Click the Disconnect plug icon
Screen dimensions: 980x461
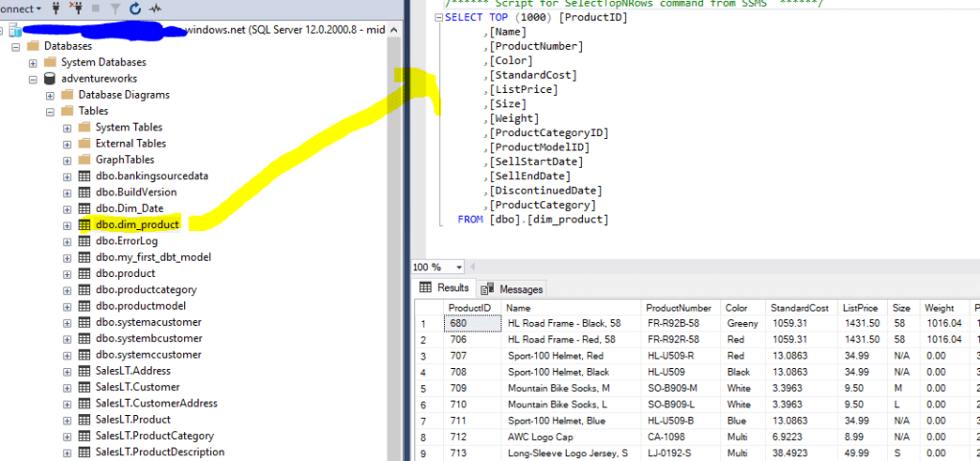point(77,9)
